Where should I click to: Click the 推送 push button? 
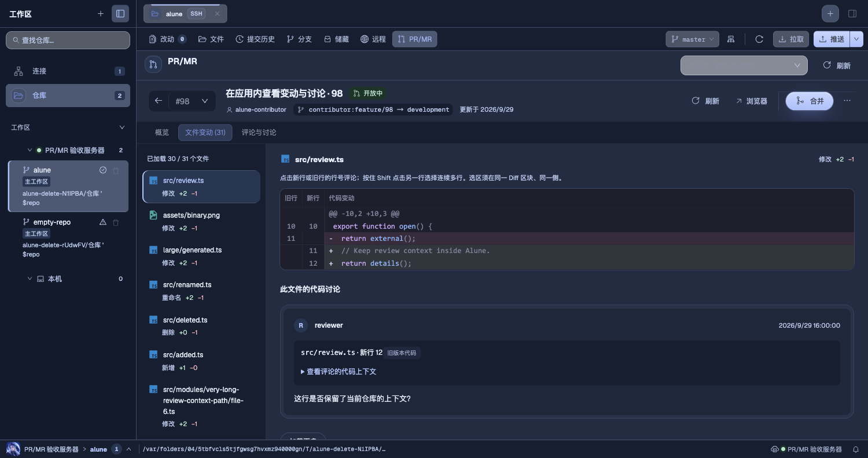[x=832, y=39]
